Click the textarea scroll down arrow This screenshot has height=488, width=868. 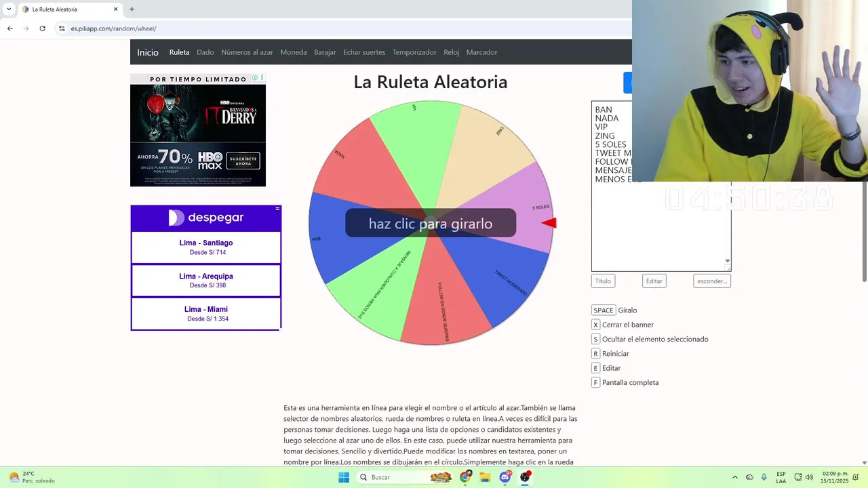pos(728,261)
